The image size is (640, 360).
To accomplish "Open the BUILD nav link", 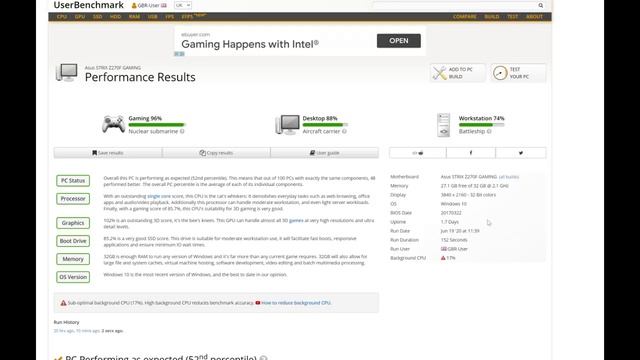I will (x=492, y=17).
